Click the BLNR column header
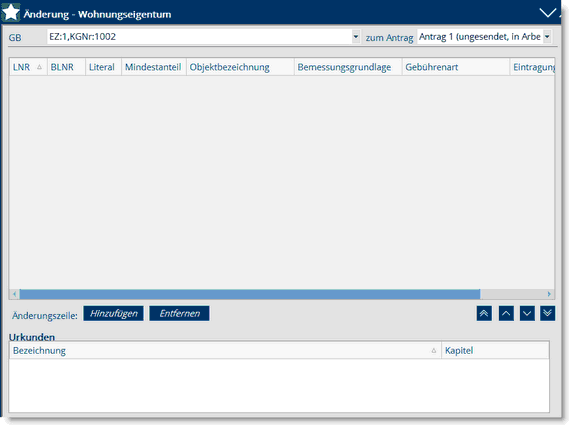The image size is (571, 427). (66, 67)
